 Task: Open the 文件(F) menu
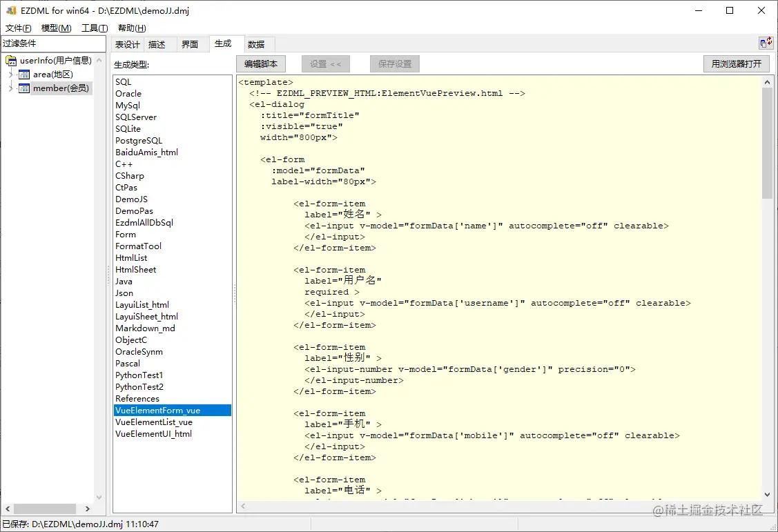pos(19,28)
